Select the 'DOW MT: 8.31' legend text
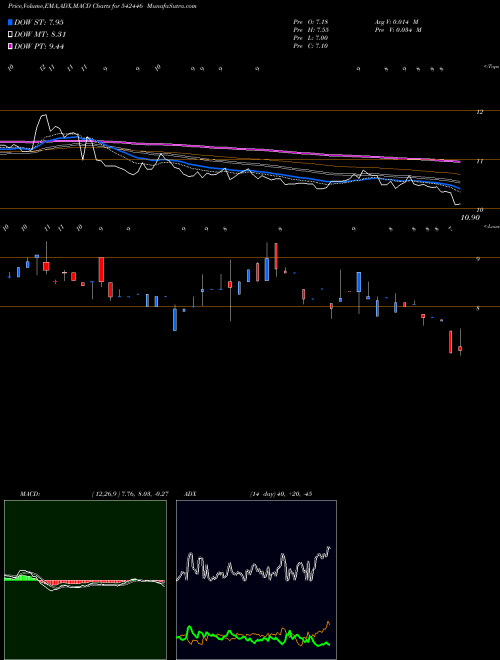 click(x=40, y=35)
